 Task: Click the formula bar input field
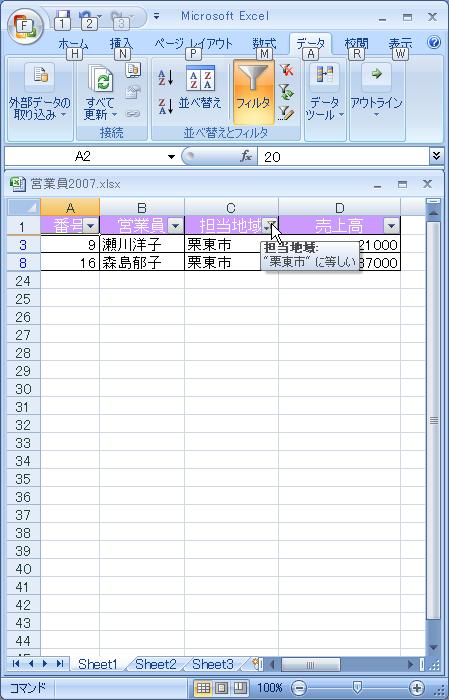tap(344, 157)
